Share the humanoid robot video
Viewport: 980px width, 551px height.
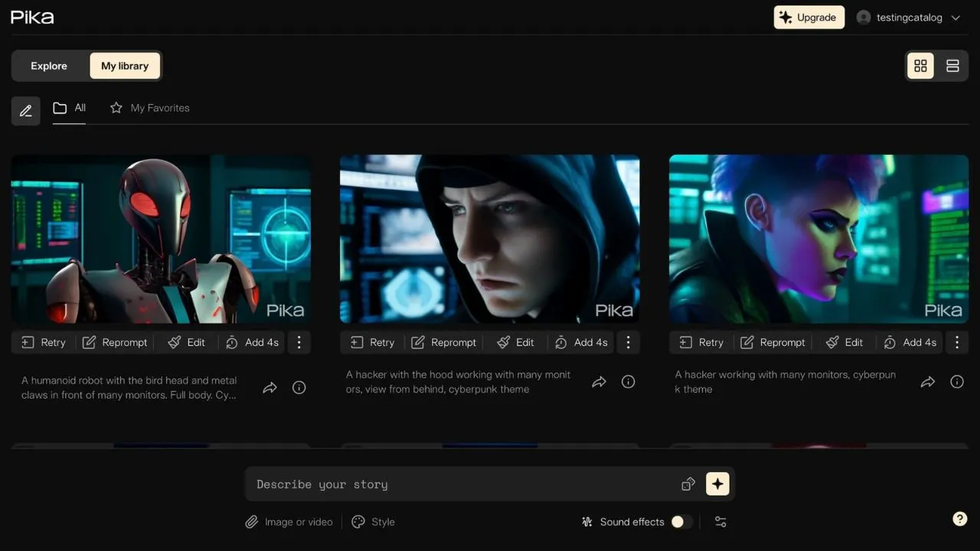coord(269,388)
